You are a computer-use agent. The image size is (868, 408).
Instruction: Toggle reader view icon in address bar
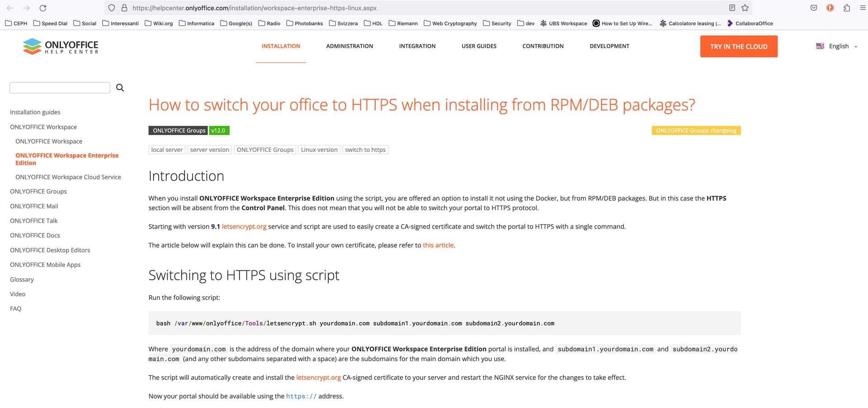732,8
